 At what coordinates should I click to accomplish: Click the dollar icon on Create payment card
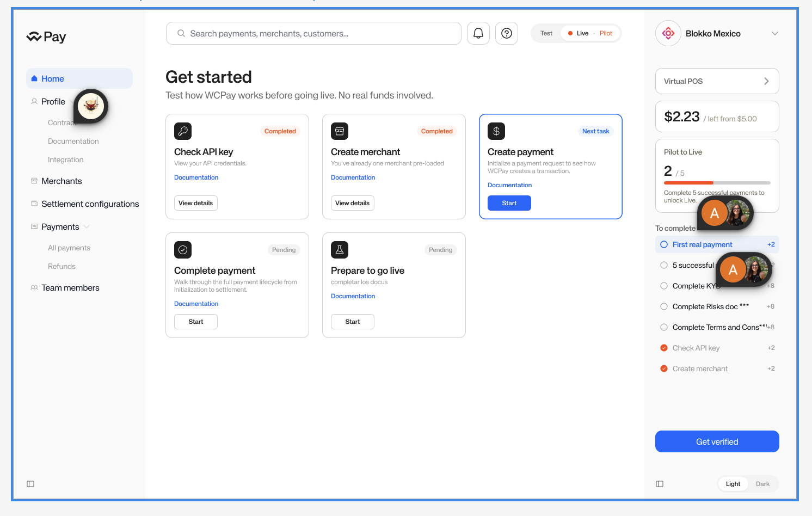coord(496,131)
